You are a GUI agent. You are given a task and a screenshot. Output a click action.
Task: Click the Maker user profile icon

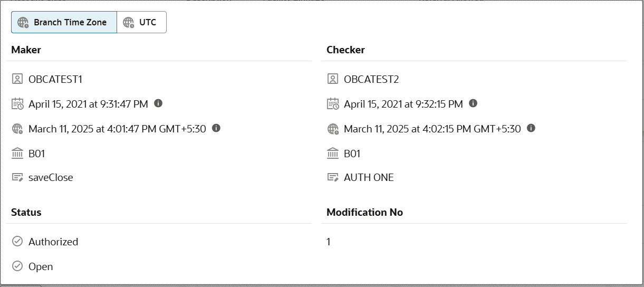[17, 79]
